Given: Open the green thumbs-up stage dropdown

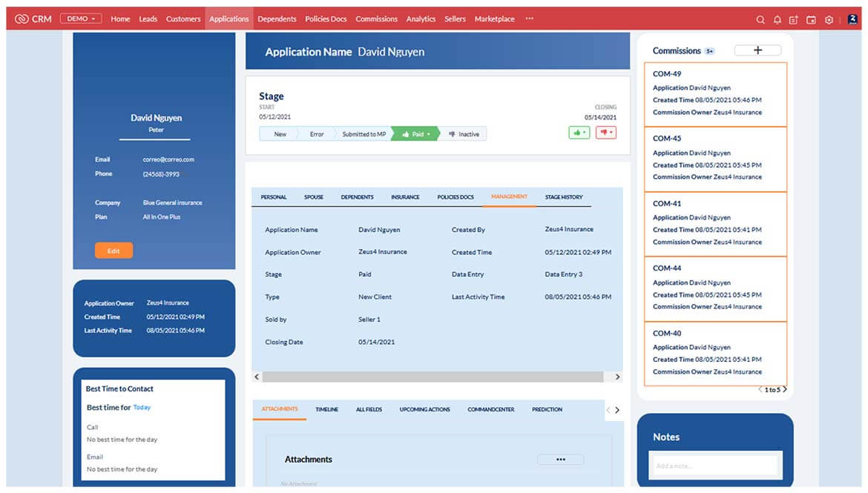Looking at the screenshot, I should pyautogui.click(x=579, y=133).
